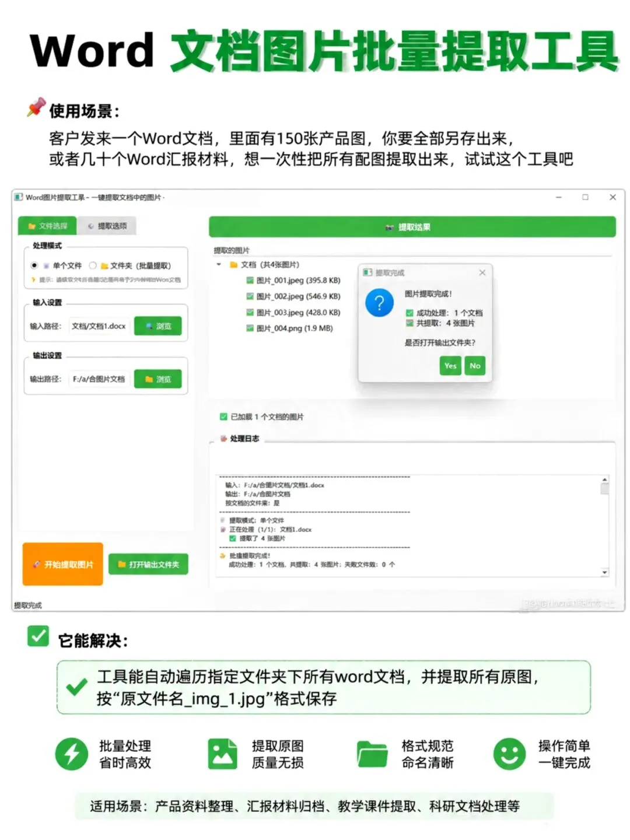Click the 浏览 button for output path
This screenshot has width=630, height=840.
click(x=158, y=379)
